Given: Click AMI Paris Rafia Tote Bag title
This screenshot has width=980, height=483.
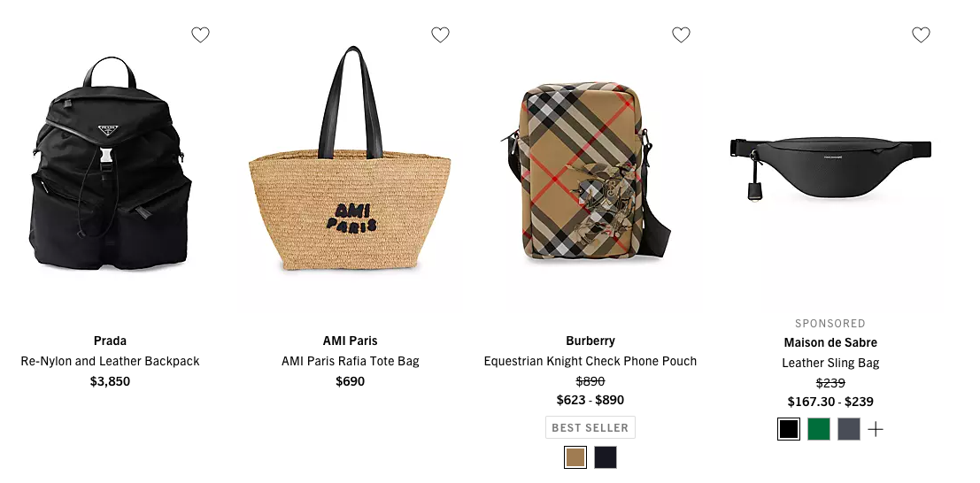Looking at the screenshot, I should tap(350, 361).
